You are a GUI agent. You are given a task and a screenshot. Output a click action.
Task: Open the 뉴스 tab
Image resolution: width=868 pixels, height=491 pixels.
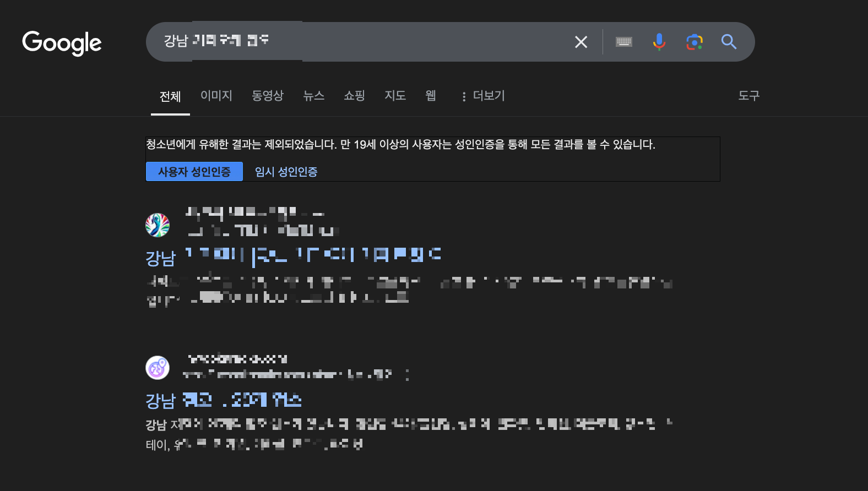pyautogui.click(x=314, y=96)
